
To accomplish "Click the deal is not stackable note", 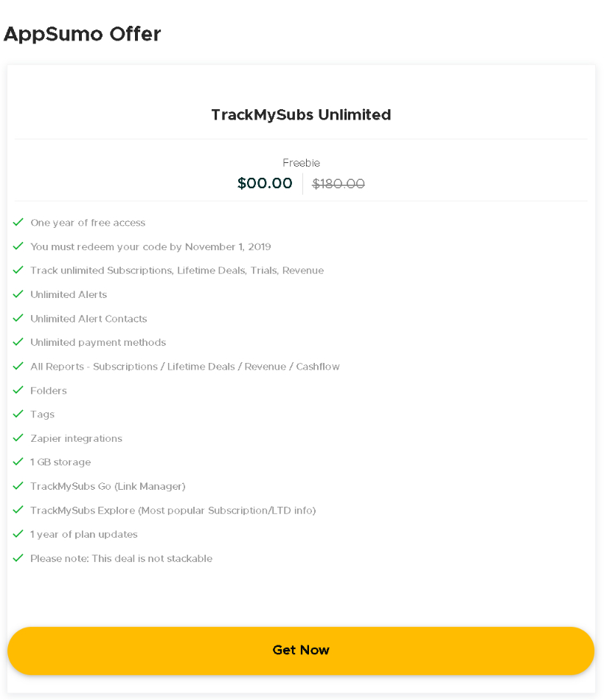I will coord(121,558).
